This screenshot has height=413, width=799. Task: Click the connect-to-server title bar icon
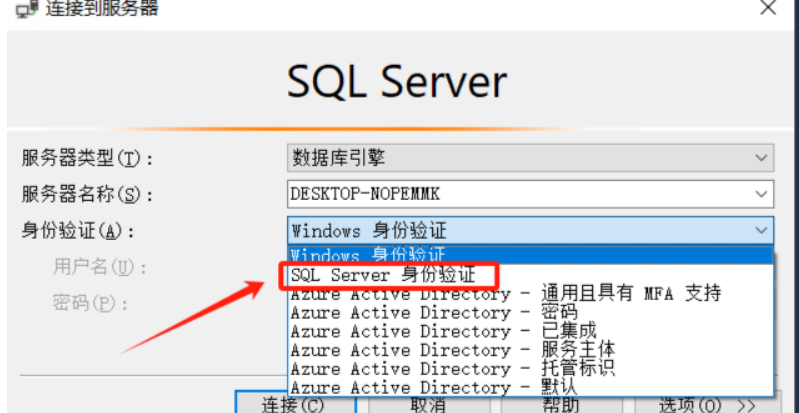[x=27, y=7]
